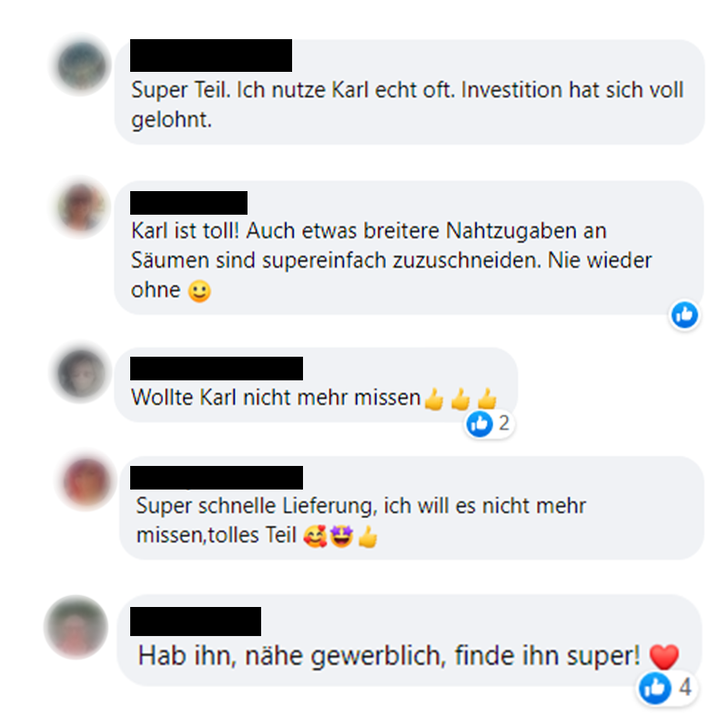
Task: Open avatar of 'Super schnelle Lieferung' commenter
Action: (86, 481)
